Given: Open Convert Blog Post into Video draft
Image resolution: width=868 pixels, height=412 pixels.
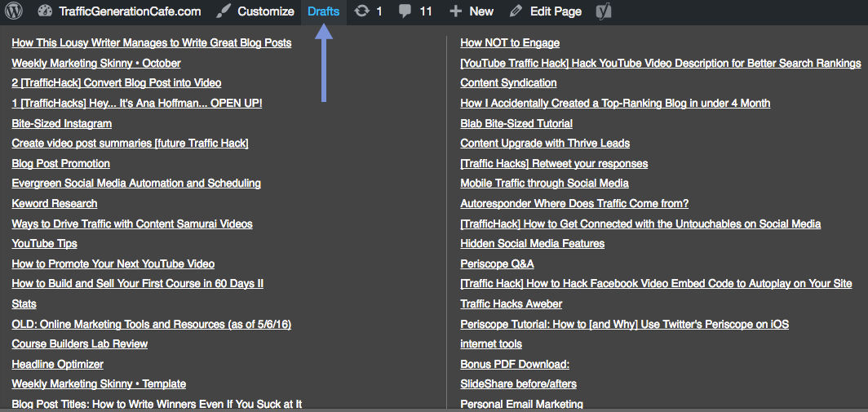Looking at the screenshot, I should (x=116, y=83).
